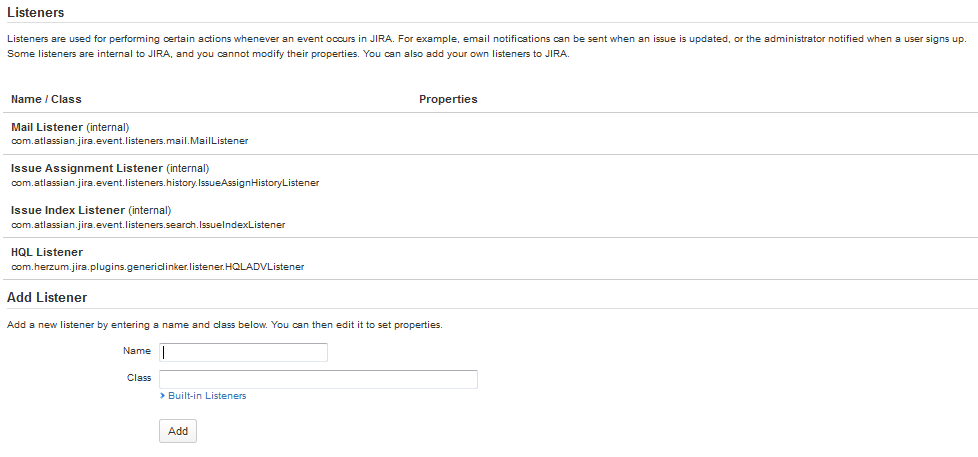Click the Name input field
978x457 pixels.
pos(244,352)
